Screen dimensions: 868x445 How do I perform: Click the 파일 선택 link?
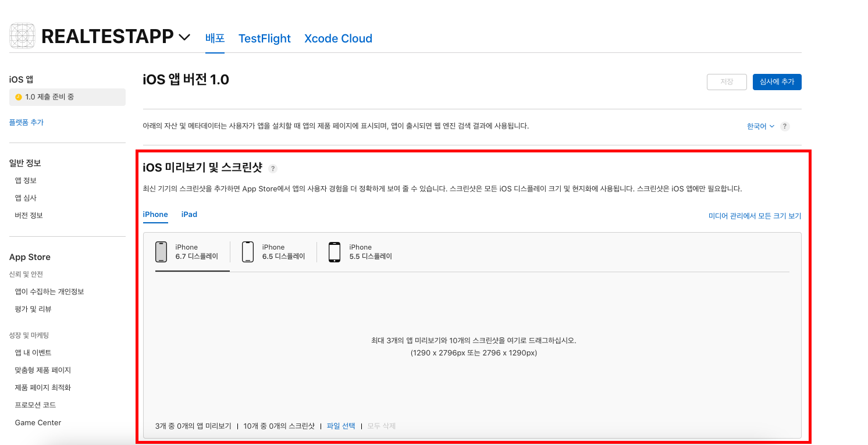coord(341,426)
